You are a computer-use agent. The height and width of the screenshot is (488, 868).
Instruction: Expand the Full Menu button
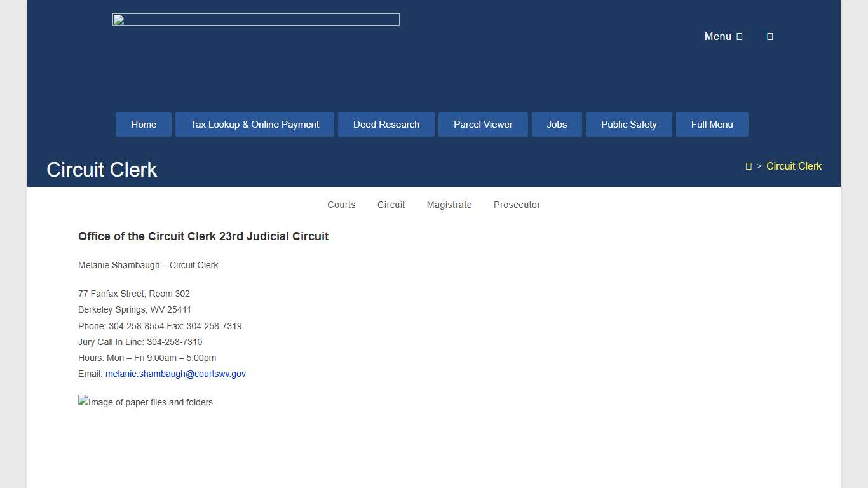click(x=712, y=125)
